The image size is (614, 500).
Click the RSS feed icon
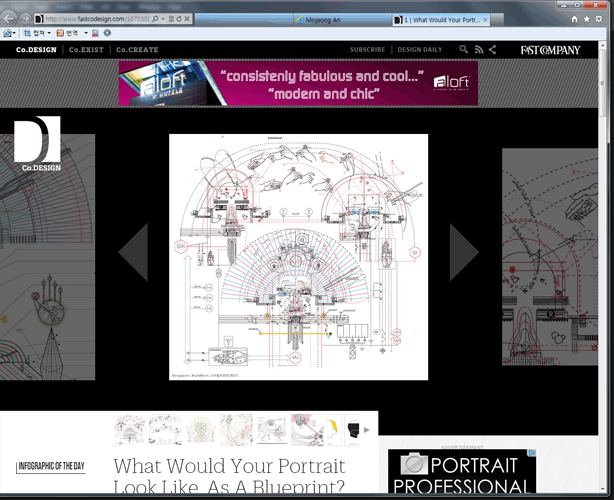(479, 49)
